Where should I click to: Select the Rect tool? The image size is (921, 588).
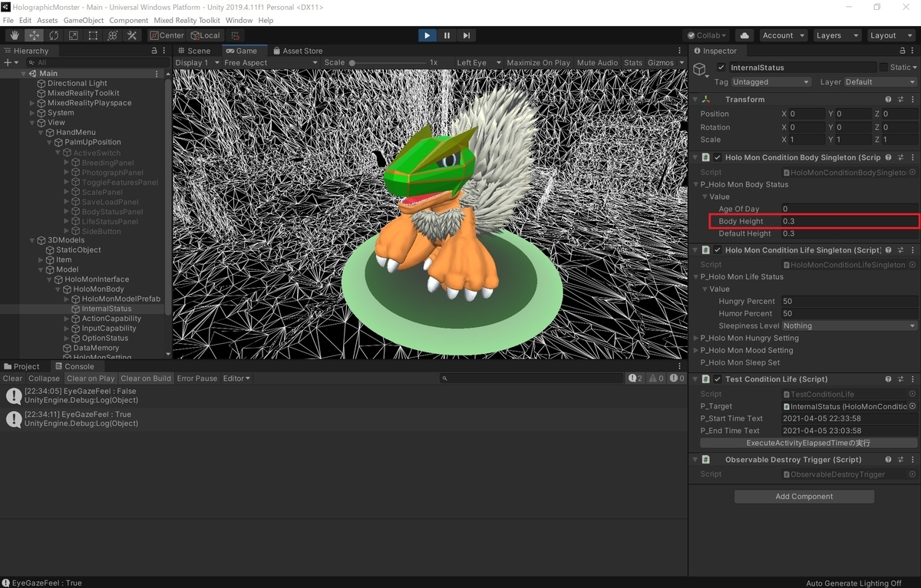93,35
